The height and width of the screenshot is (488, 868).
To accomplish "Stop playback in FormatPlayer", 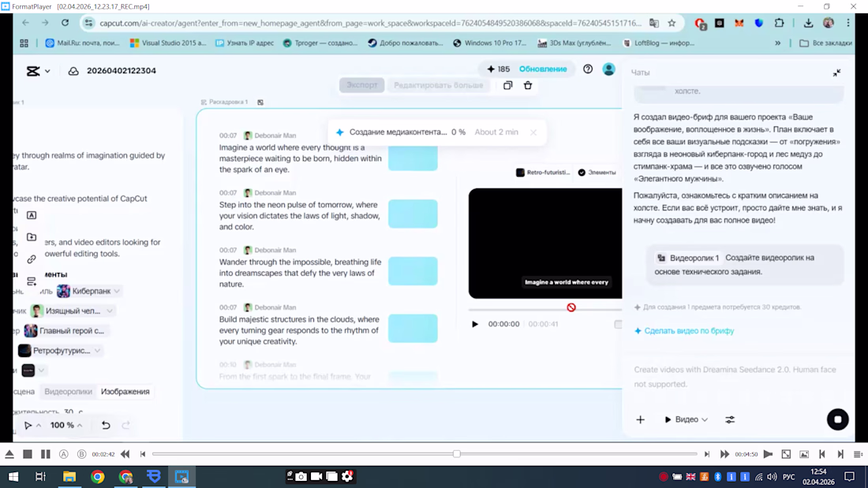I will (27, 454).
